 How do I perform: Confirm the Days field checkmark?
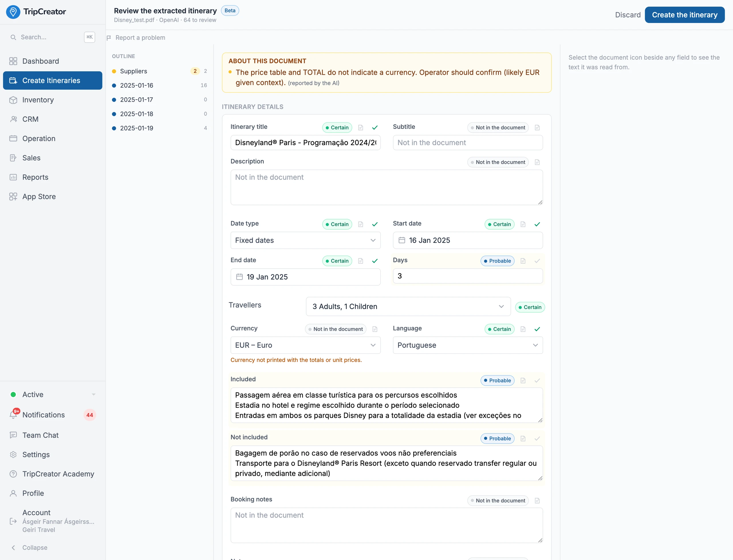tap(537, 261)
